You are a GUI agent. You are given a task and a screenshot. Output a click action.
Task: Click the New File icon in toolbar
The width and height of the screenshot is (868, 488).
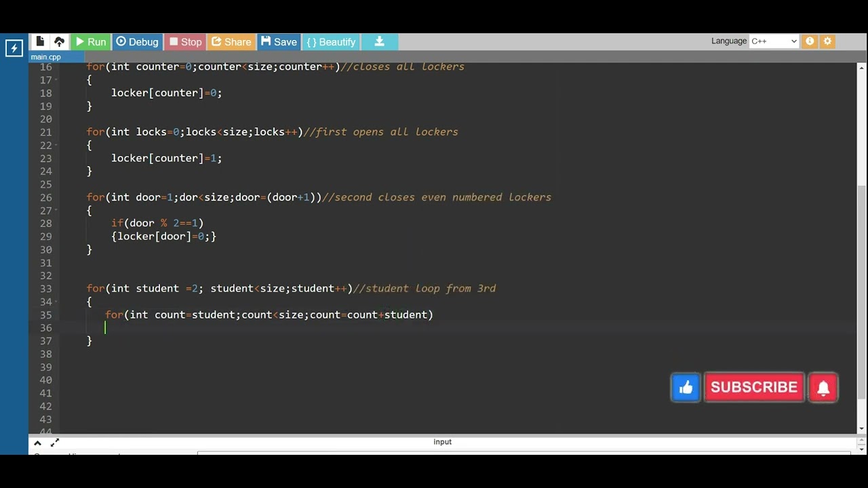(x=40, y=41)
